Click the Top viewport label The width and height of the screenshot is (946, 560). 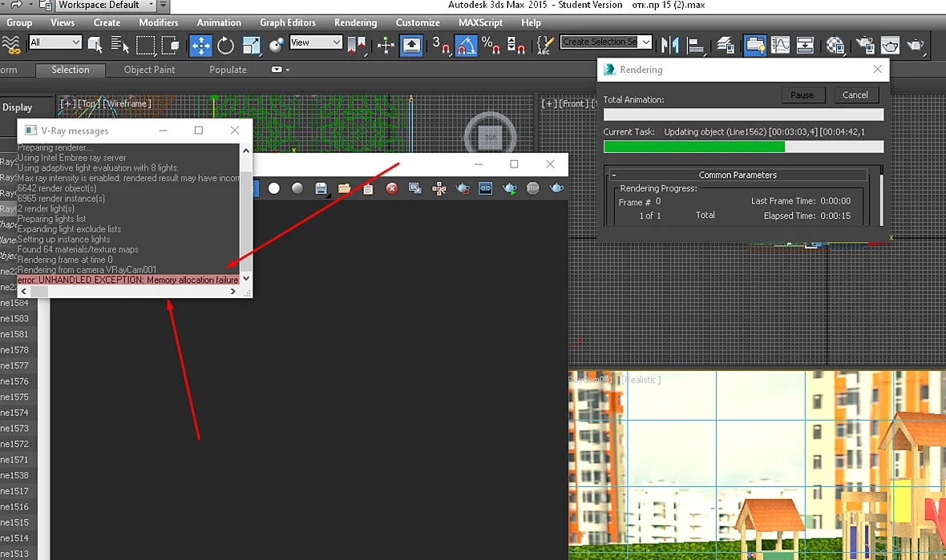[x=89, y=103]
